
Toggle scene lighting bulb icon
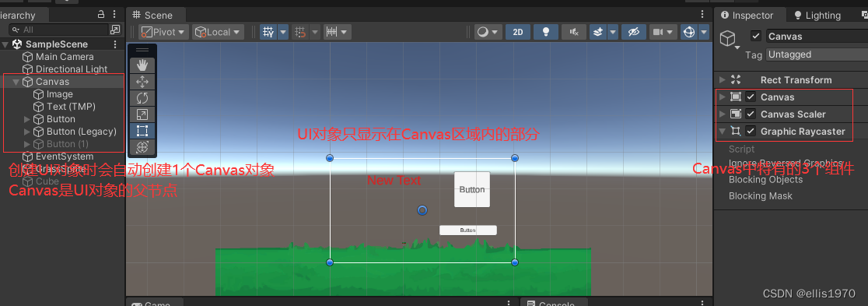[x=546, y=32]
